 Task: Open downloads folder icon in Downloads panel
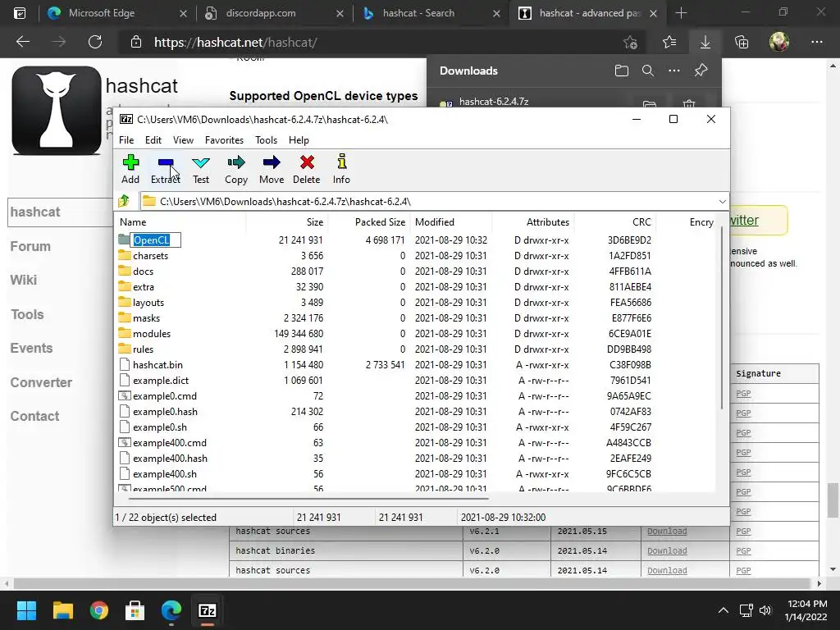(x=622, y=71)
